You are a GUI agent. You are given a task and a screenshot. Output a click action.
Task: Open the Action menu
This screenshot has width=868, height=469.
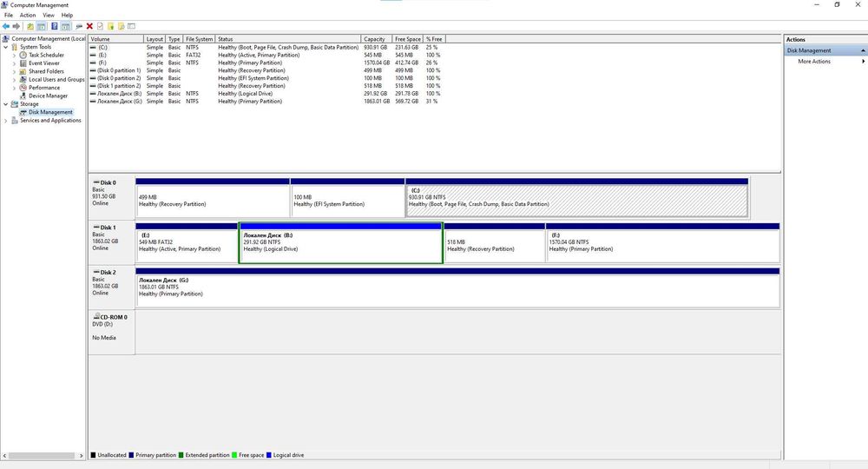tap(28, 15)
